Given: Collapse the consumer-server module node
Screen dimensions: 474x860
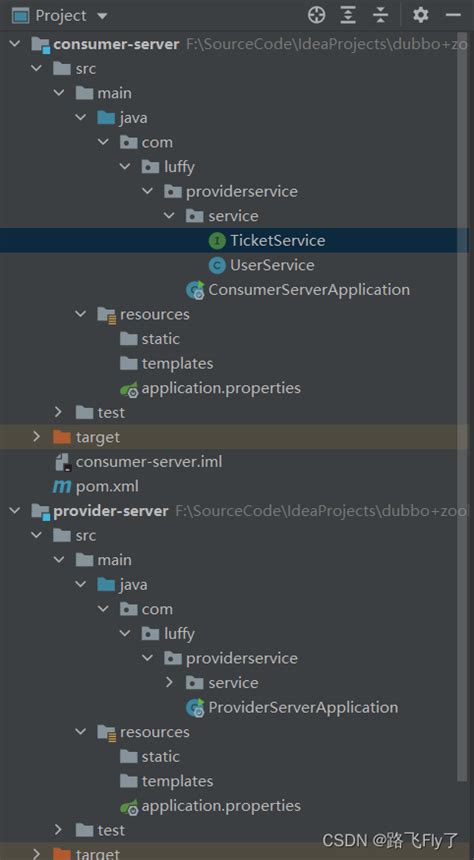Looking at the screenshot, I should pos(15,44).
